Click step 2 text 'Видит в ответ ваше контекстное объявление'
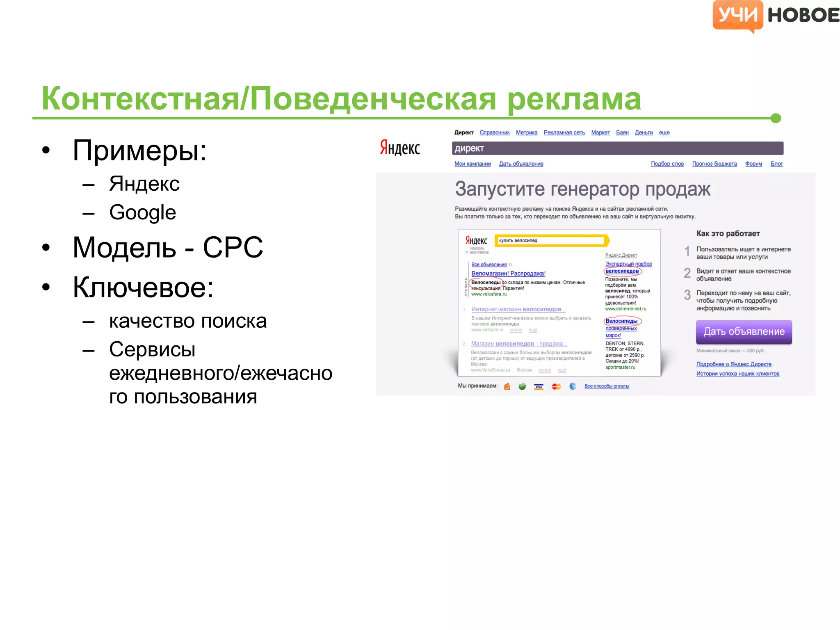Image resolution: width=840 pixels, height=630 pixels. 743,275
